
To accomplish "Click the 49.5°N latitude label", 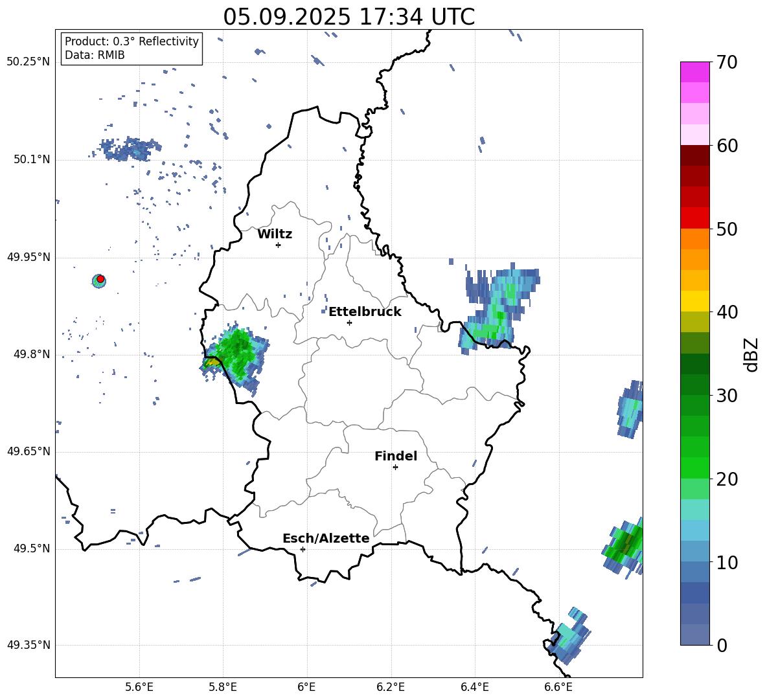I will pos(32,548).
